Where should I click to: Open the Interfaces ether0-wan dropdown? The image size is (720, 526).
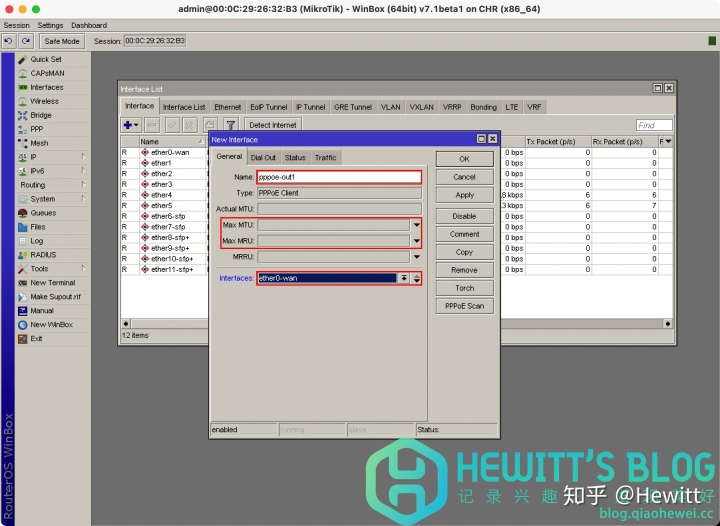pos(404,278)
